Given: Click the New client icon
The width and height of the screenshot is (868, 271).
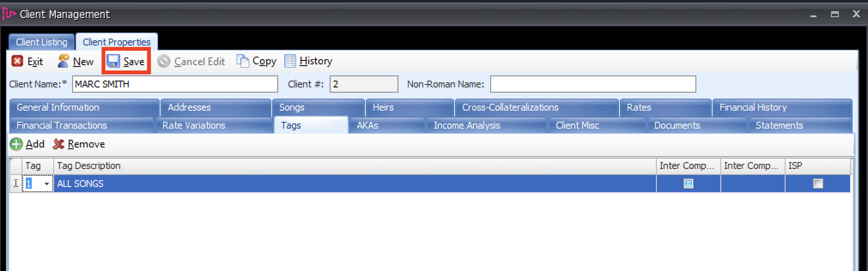Looking at the screenshot, I should pos(64,61).
